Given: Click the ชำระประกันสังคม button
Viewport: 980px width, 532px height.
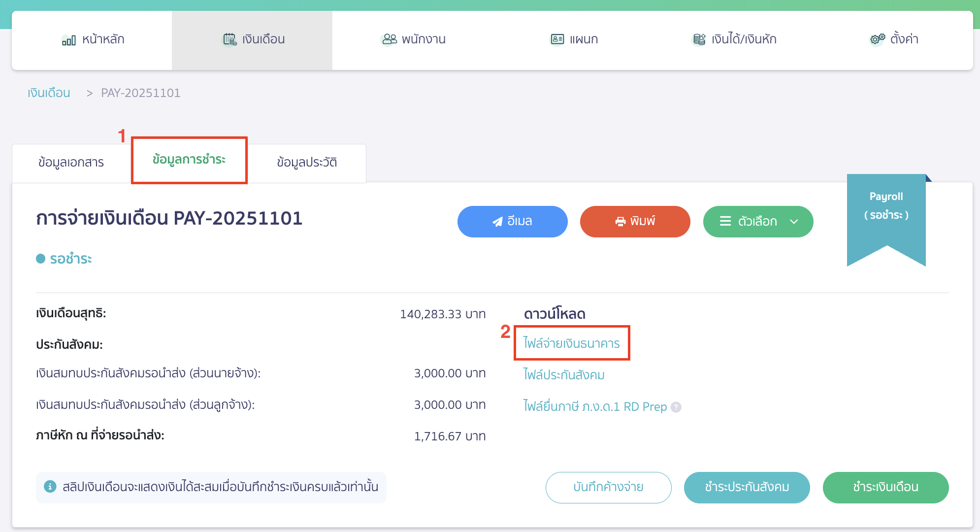Looking at the screenshot, I should pyautogui.click(x=747, y=487).
